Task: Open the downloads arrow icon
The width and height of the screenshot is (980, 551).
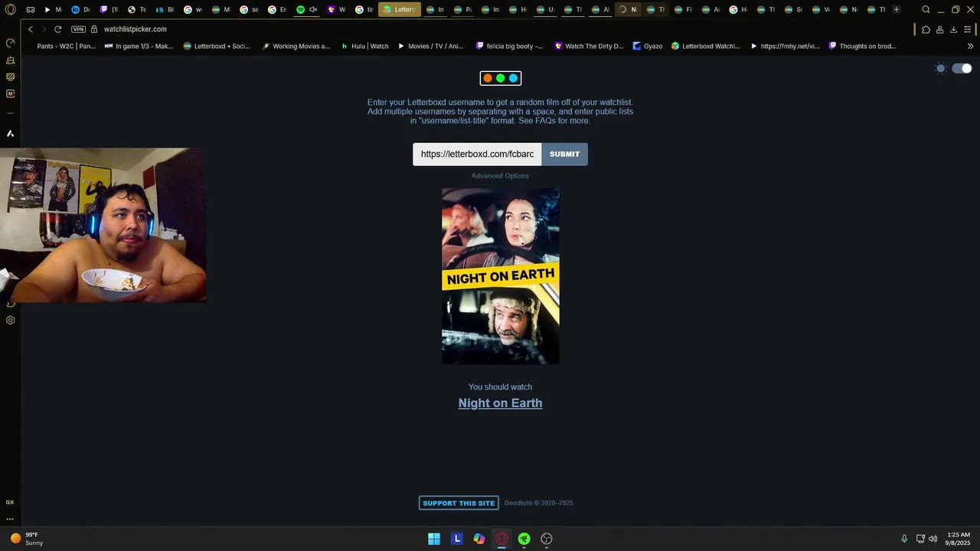Action: point(953,30)
